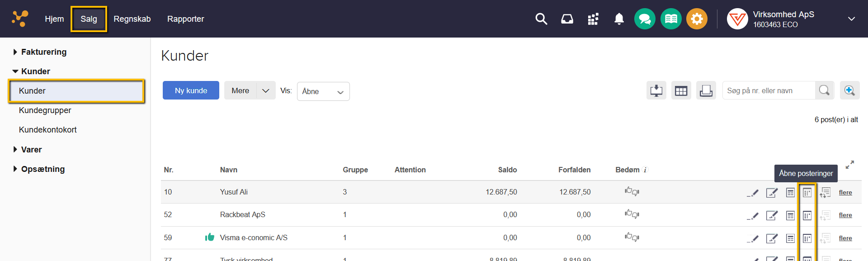This screenshot has width=868, height=261.
Task: Expand the Mere dropdown arrow
Action: pos(266,90)
